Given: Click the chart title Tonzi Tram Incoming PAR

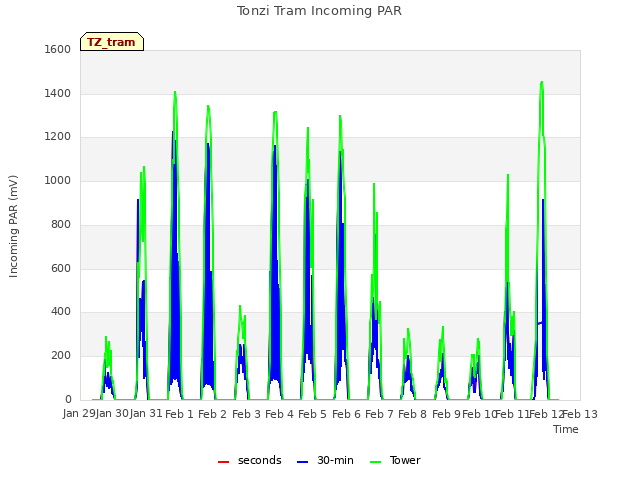Looking at the screenshot, I should point(319,11).
